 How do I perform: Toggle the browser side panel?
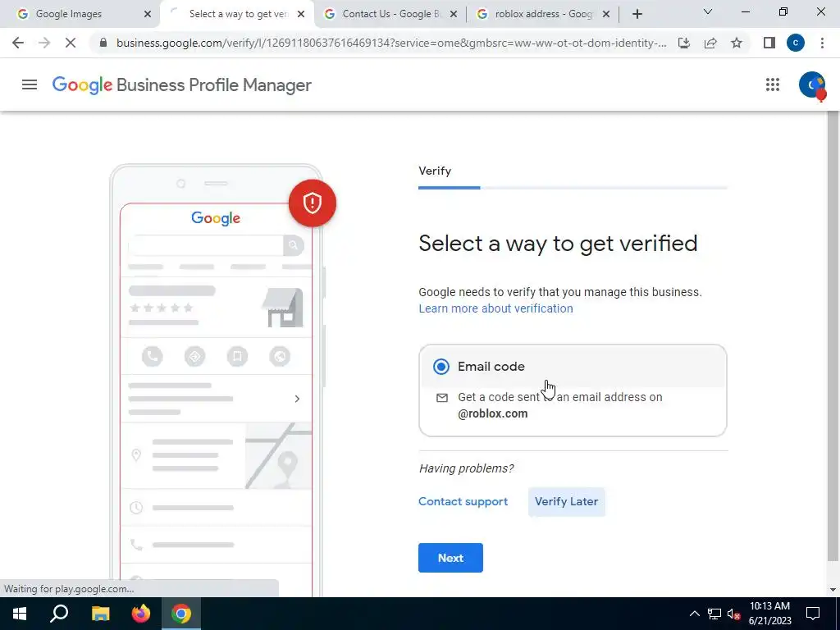pos(769,43)
